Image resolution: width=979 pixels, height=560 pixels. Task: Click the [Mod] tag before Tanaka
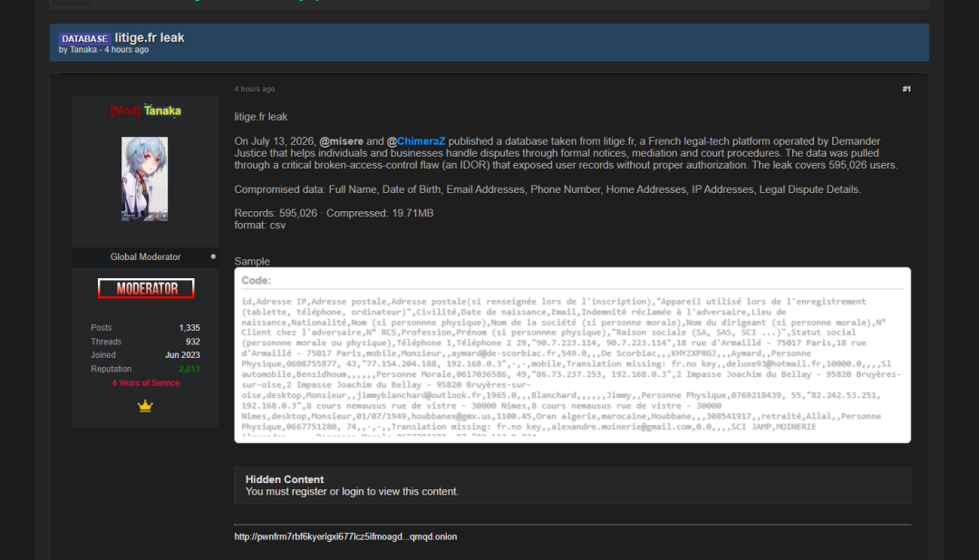[125, 111]
